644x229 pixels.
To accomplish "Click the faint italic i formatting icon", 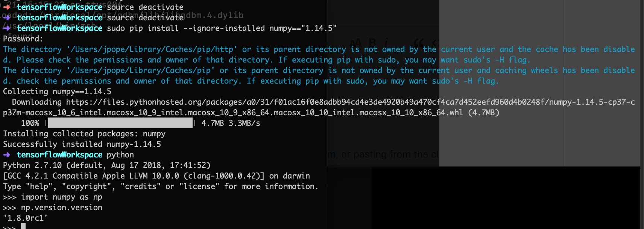I will (386, 43).
